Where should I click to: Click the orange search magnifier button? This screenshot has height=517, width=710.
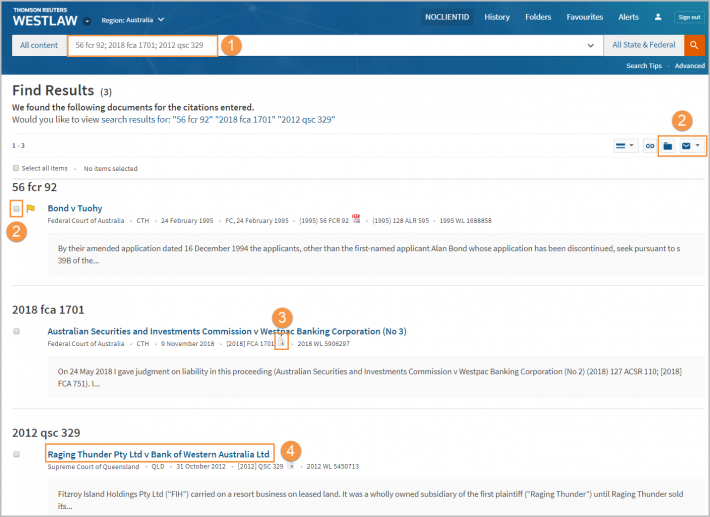694,45
